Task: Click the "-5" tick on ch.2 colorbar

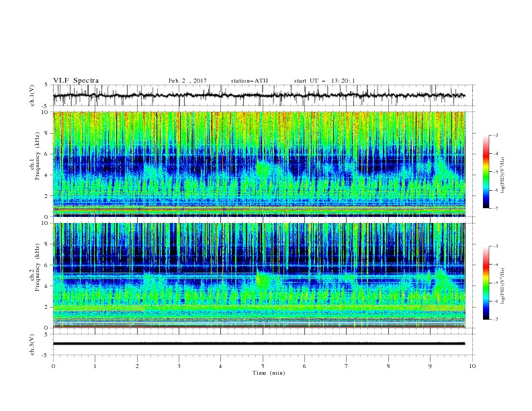Action: (495, 283)
